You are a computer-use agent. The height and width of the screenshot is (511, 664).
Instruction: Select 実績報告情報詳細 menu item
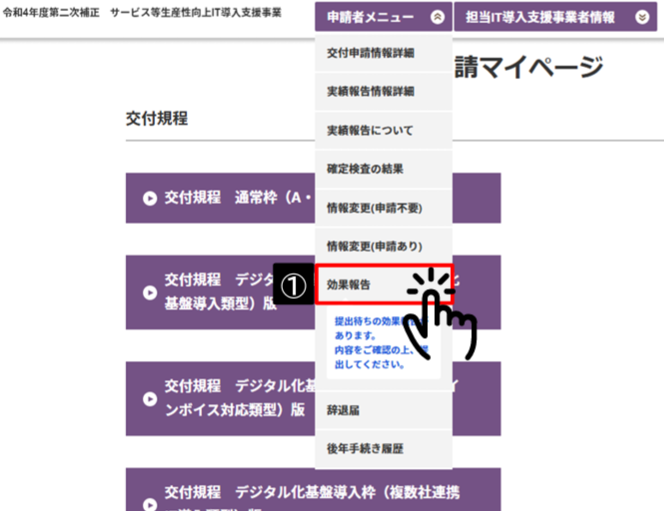point(370,91)
